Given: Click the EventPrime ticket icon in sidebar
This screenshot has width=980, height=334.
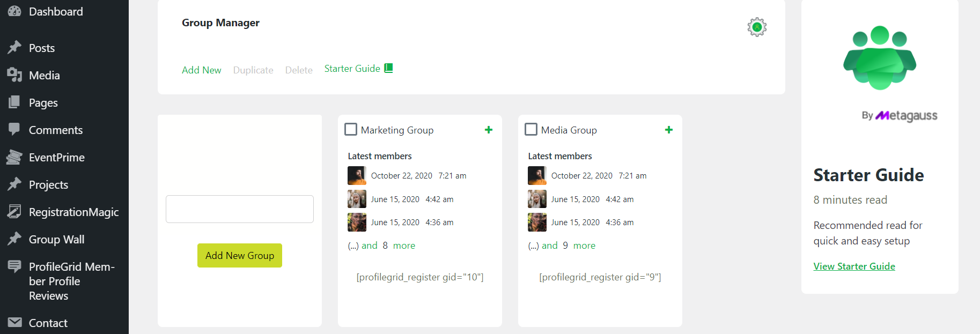Looking at the screenshot, I should point(14,157).
